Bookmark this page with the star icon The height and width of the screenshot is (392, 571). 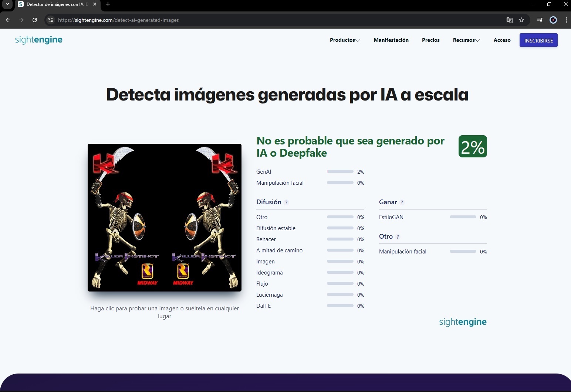click(x=521, y=20)
